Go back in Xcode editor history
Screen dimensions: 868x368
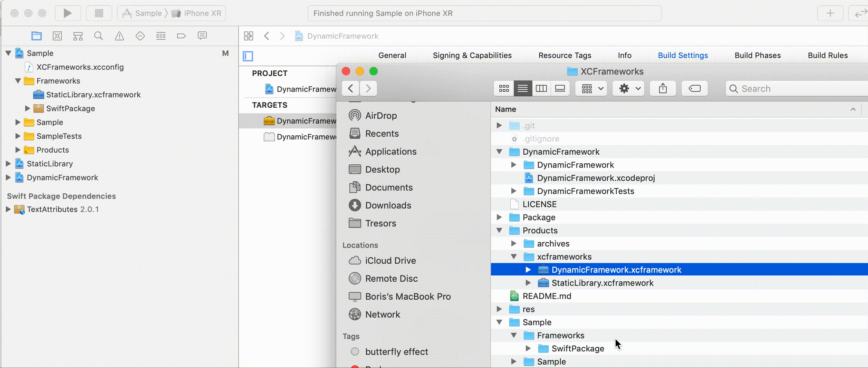(267, 36)
